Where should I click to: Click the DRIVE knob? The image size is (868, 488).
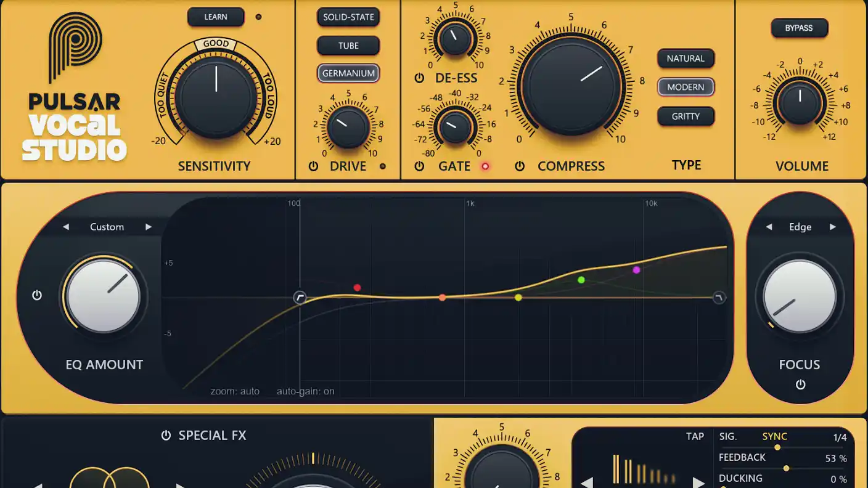click(x=348, y=128)
